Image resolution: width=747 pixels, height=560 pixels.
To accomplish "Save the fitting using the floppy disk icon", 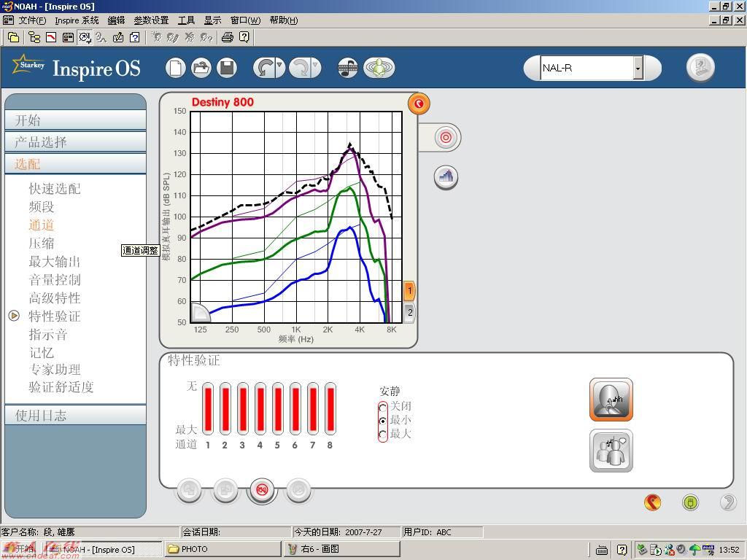I will [x=227, y=68].
